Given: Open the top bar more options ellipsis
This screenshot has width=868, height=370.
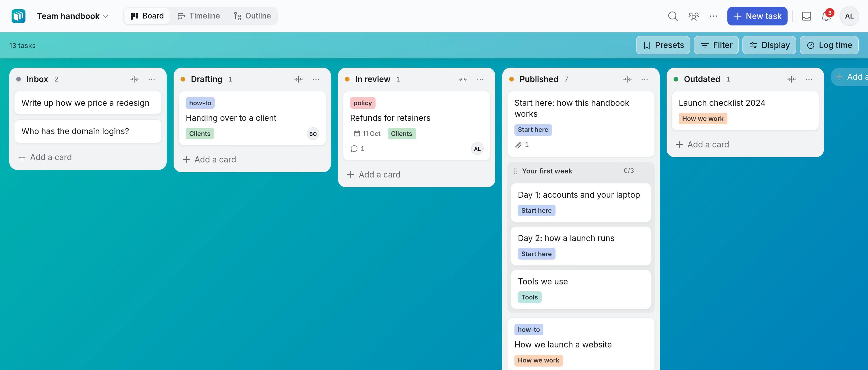Looking at the screenshot, I should click(x=713, y=16).
